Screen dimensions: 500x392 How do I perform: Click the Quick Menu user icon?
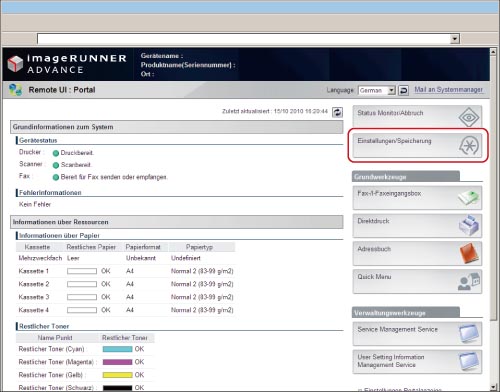click(x=469, y=281)
